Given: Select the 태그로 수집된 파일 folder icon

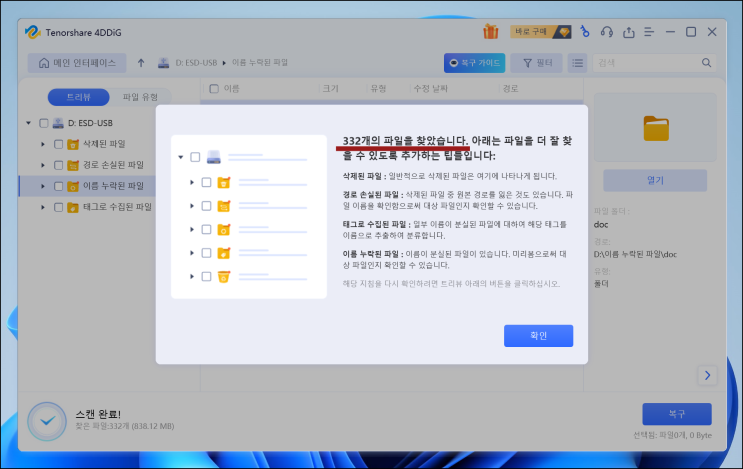Looking at the screenshot, I should pyautogui.click(x=72, y=207).
